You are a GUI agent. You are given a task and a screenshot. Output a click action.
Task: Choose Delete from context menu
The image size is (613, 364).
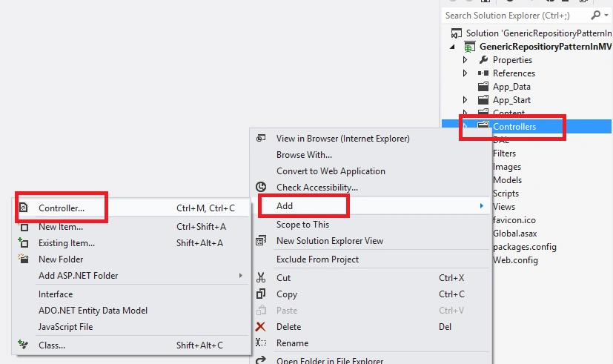[371, 327]
